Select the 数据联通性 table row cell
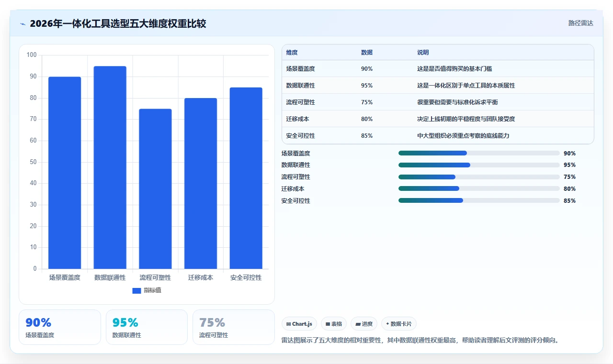The width and height of the screenshot is (613, 364). [x=300, y=86]
